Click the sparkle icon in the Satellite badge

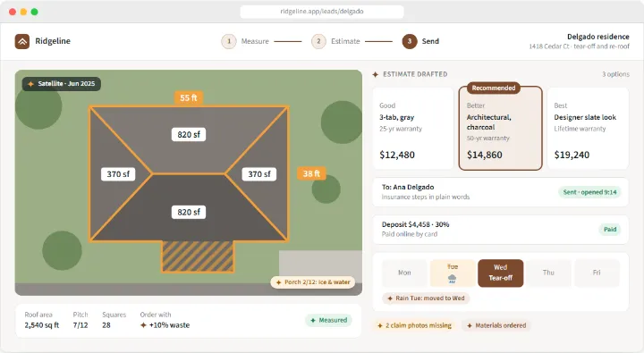30,84
